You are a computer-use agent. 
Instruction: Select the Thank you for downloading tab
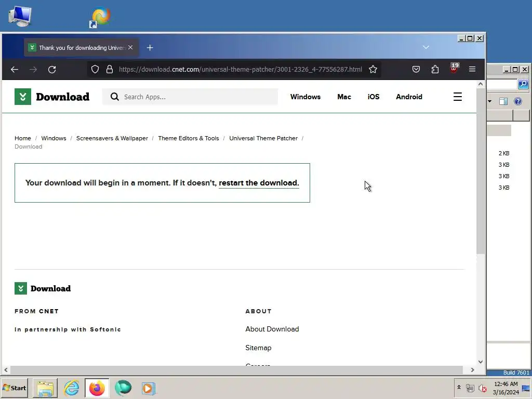(x=82, y=48)
